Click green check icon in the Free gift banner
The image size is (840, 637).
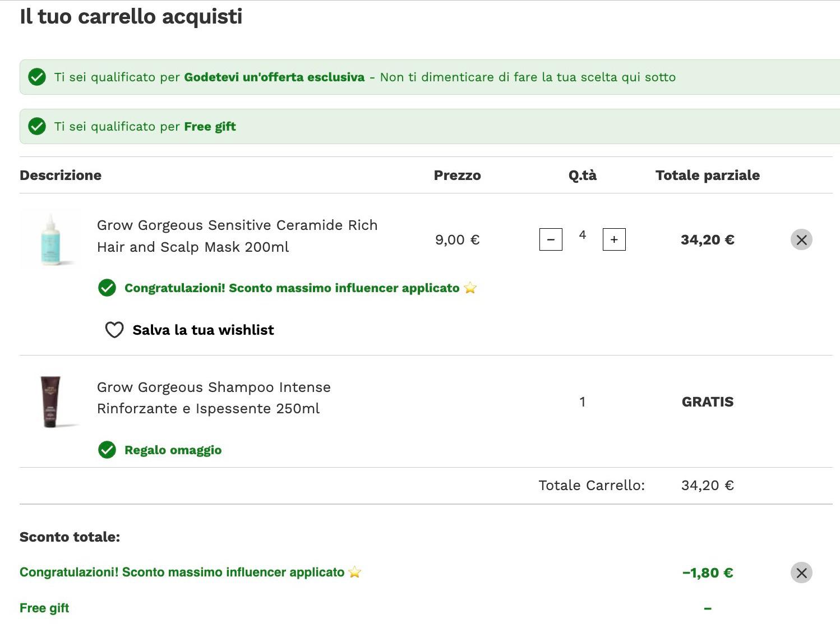pos(37,126)
